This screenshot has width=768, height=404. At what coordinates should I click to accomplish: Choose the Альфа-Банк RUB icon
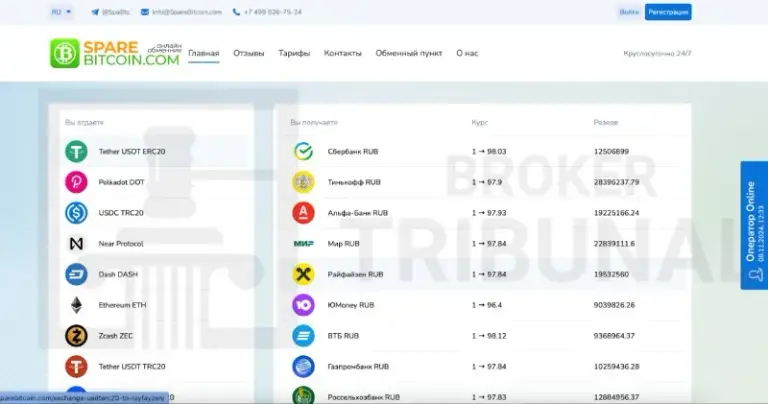(x=304, y=213)
